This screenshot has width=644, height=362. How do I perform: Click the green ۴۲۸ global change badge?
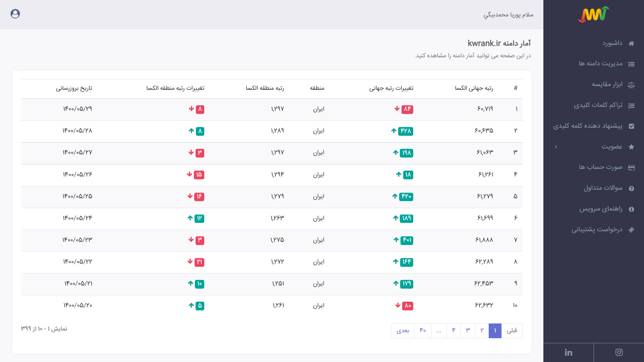coord(406,131)
